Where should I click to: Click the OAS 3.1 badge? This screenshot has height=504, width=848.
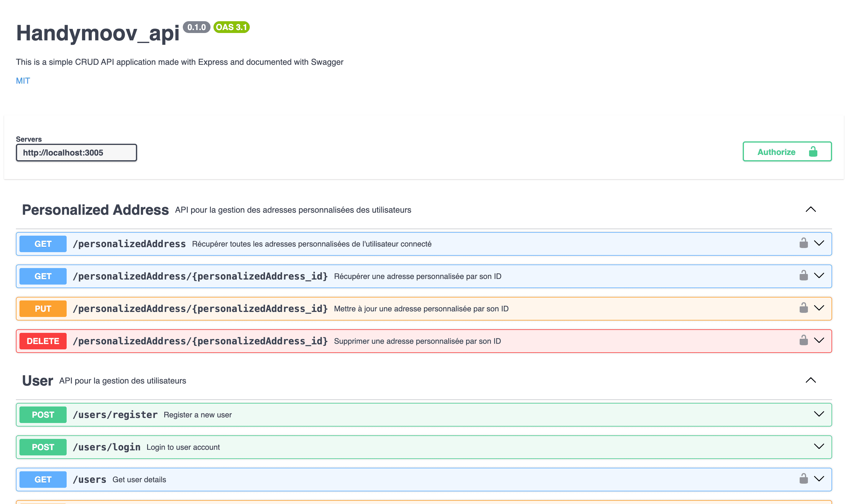231,27
